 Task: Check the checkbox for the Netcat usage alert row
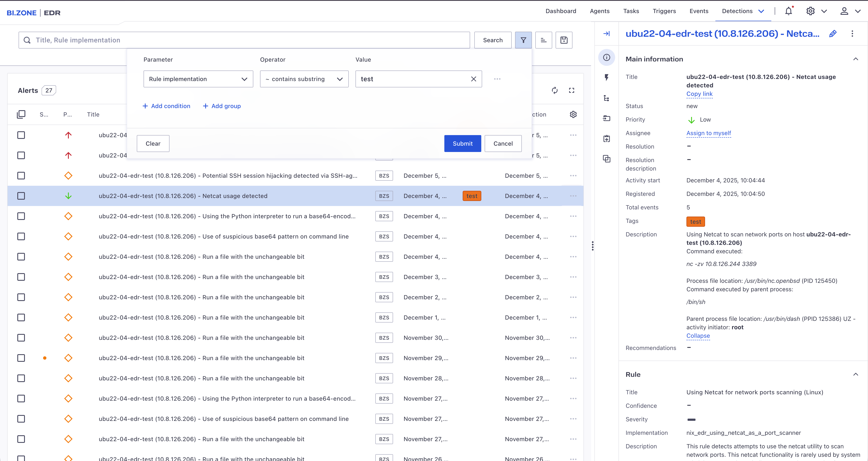[x=21, y=195]
